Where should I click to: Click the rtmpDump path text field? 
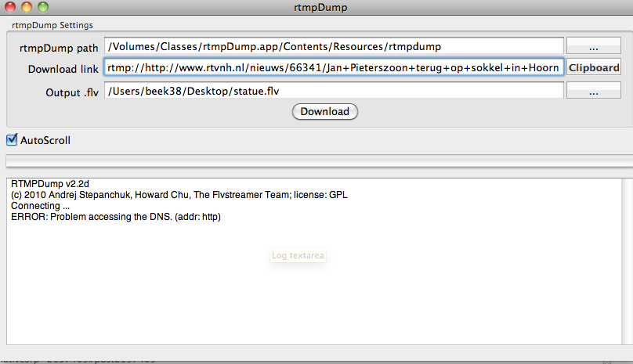point(334,47)
